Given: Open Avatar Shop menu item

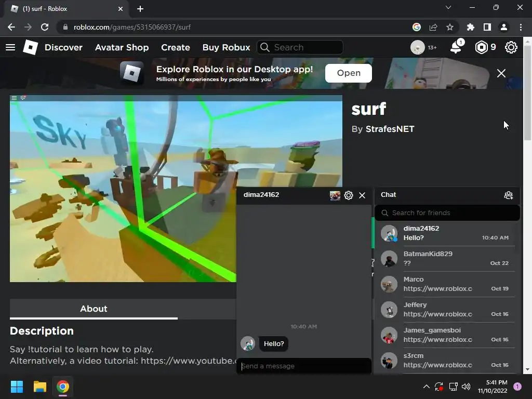Looking at the screenshot, I should pyautogui.click(x=122, y=47).
